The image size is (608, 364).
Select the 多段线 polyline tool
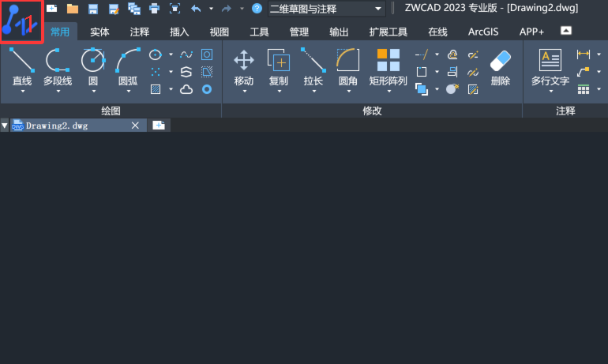(58, 66)
